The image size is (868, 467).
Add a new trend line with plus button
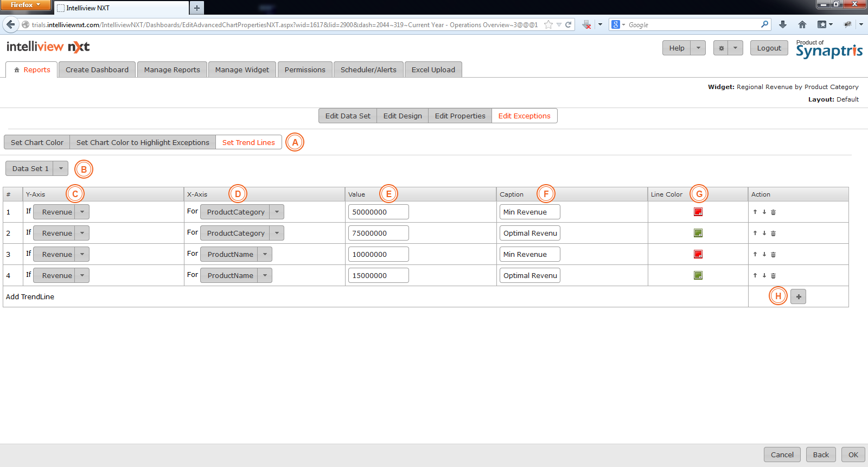798,296
